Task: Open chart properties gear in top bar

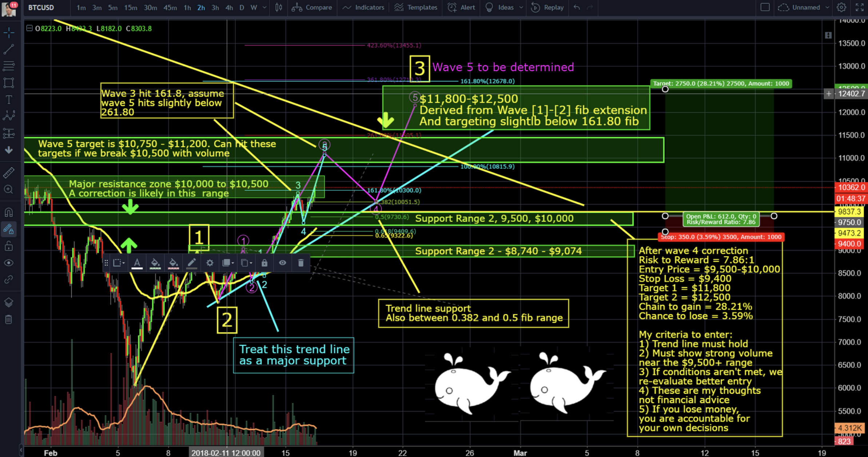Action: [841, 7]
